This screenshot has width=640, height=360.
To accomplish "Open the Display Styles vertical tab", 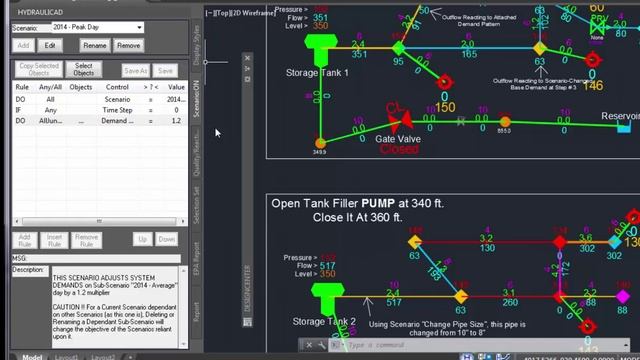I will 196,45.
